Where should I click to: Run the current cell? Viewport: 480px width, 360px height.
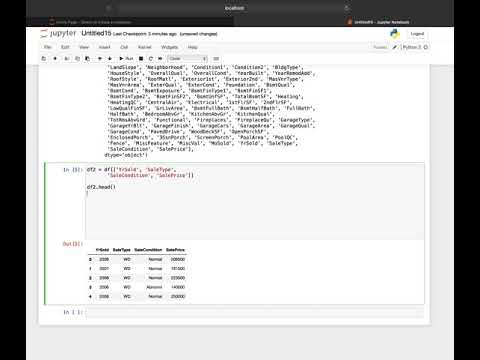pos(126,58)
